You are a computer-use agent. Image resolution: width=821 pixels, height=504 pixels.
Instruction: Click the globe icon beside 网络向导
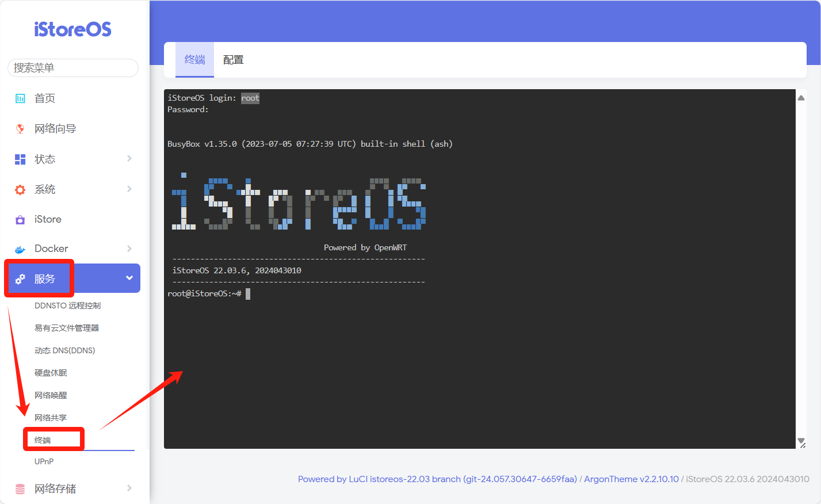(20, 129)
